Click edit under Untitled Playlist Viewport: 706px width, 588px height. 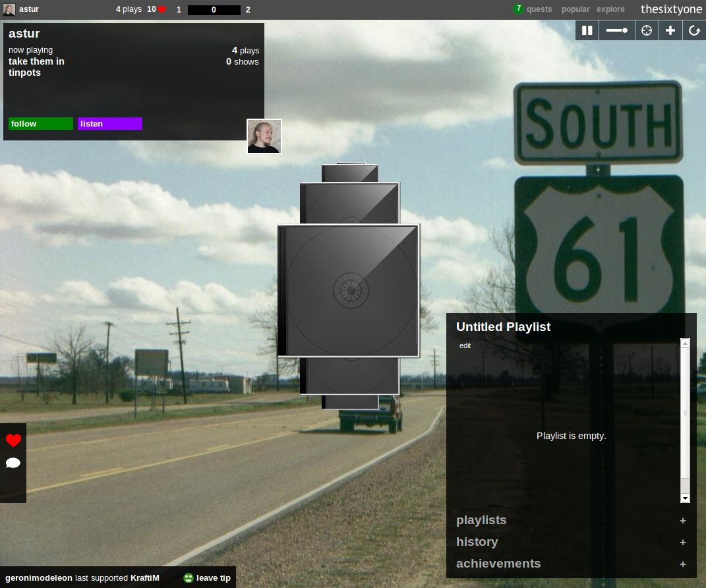(x=465, y=345)
